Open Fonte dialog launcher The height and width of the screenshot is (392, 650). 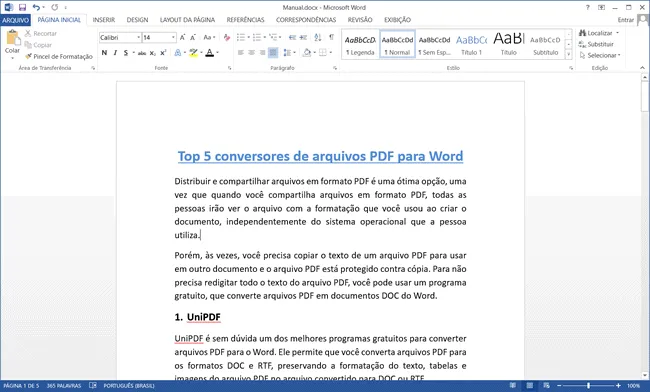229,68
